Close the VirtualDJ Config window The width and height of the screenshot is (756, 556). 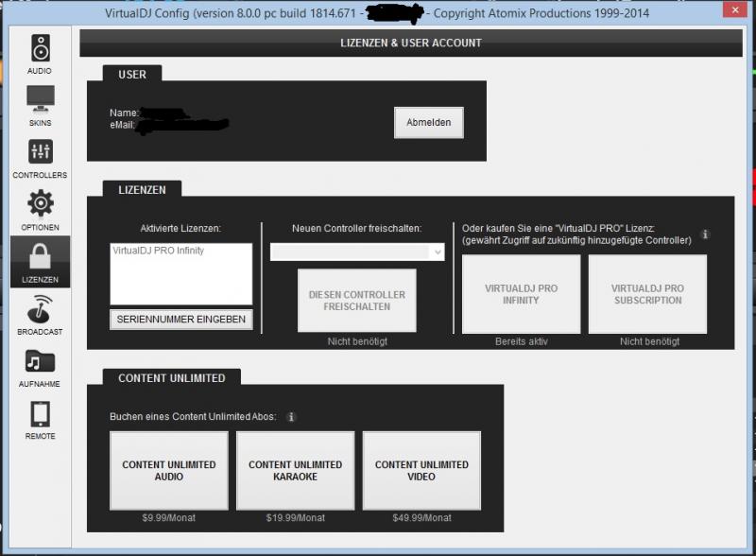point(735,9)
